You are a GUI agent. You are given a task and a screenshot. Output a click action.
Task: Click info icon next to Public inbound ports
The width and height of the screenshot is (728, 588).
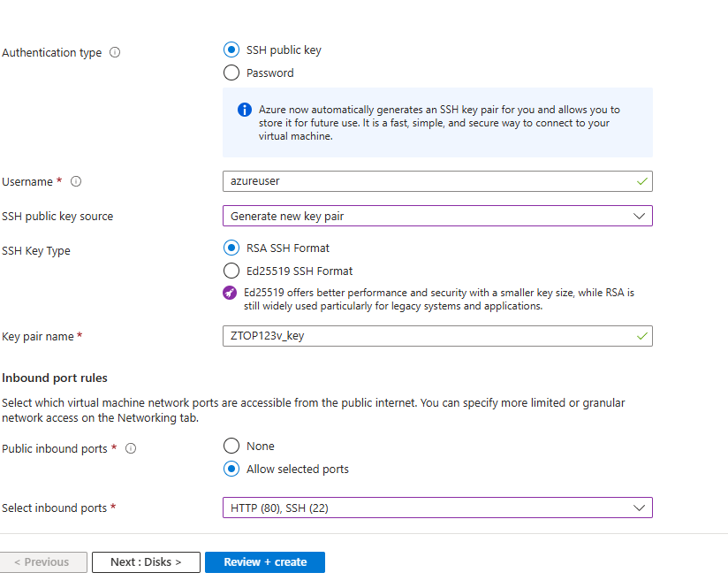[x=131, y=448]
